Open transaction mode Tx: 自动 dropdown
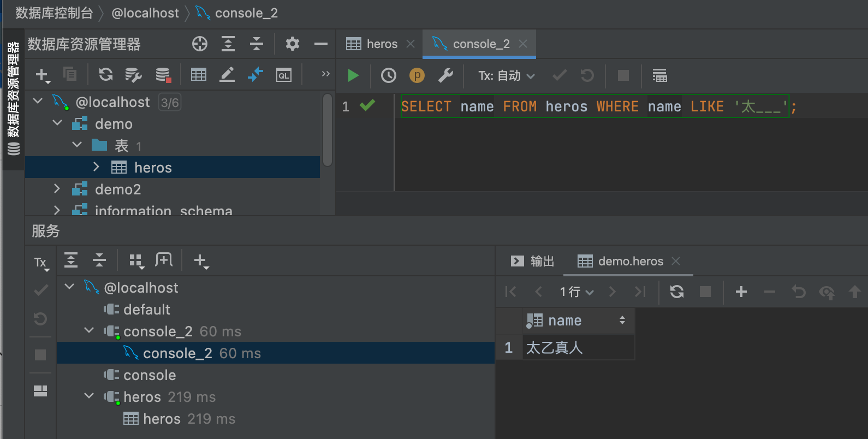Viewport: 868px width, 439px height. (x=507, y=75)
